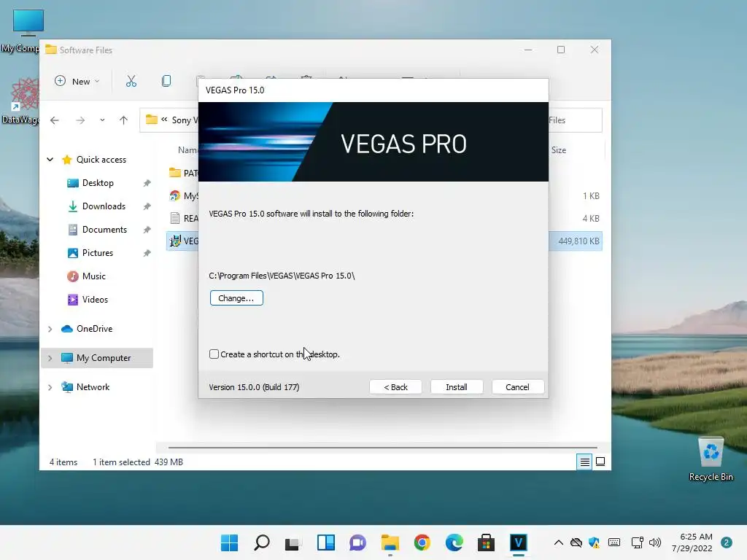Click the 1 KB size cell
Screen dimensions: 747x560
(591, 195)
